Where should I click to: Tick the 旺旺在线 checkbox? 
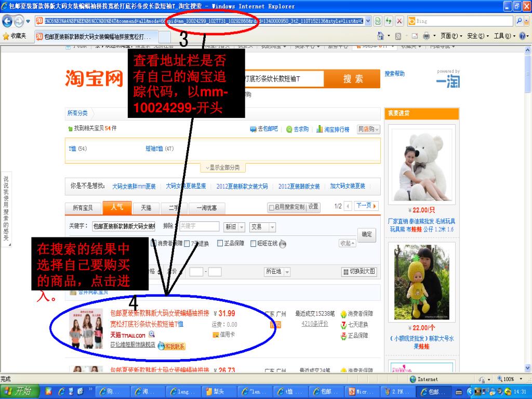click(x=253, y=243)
